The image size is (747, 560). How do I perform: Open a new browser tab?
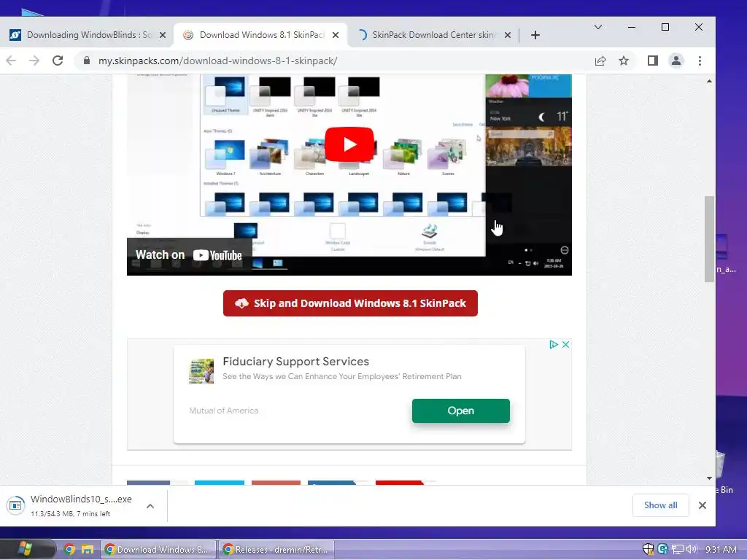click(x=535, y=35)
